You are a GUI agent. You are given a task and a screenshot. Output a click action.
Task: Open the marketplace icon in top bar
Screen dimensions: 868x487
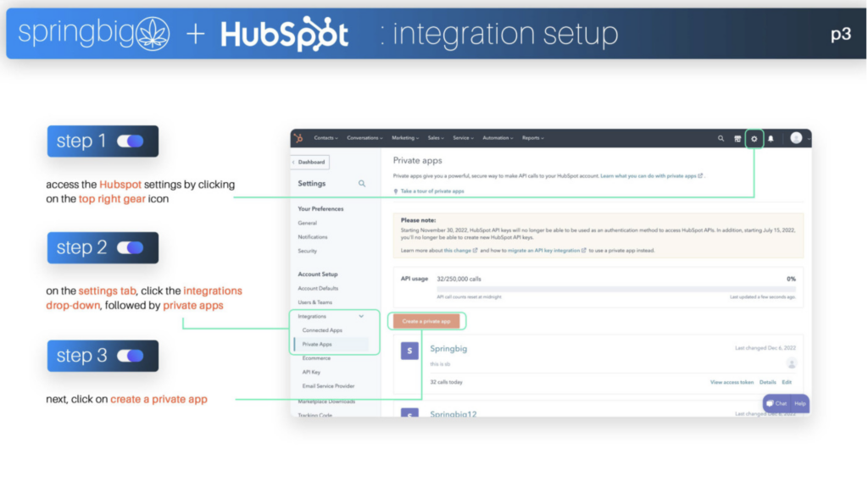(x=737, y=139)
